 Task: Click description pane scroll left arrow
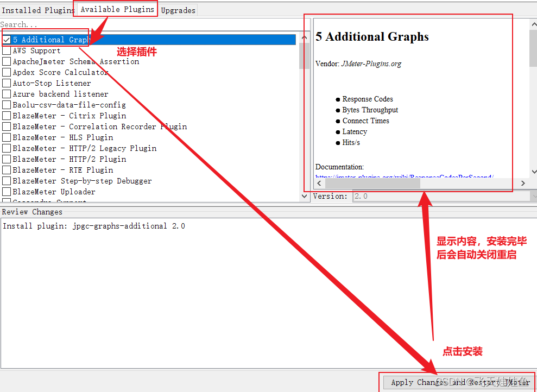[319, 183]
